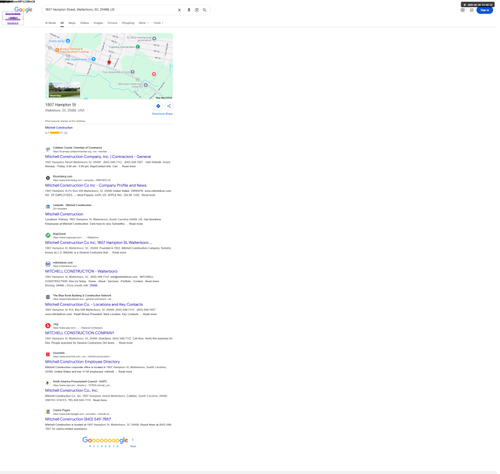Go to results page 2
Viewport: 500px width, 474px height.
click(x=94, y=446)
